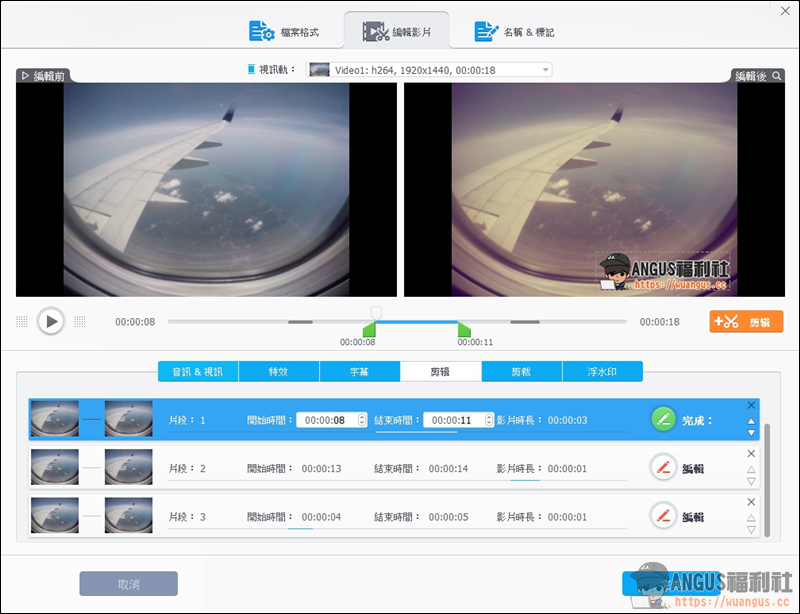This screenshot has height=614, width=800.
Task: Open the 視訊軌 video track dropdown
Action: 429,70
